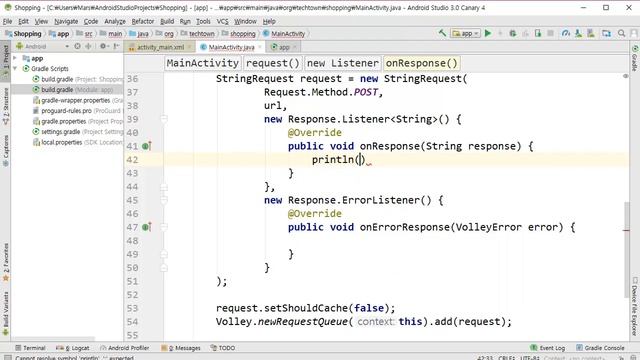Open the app run configuration dropdown

click(465, 33)
